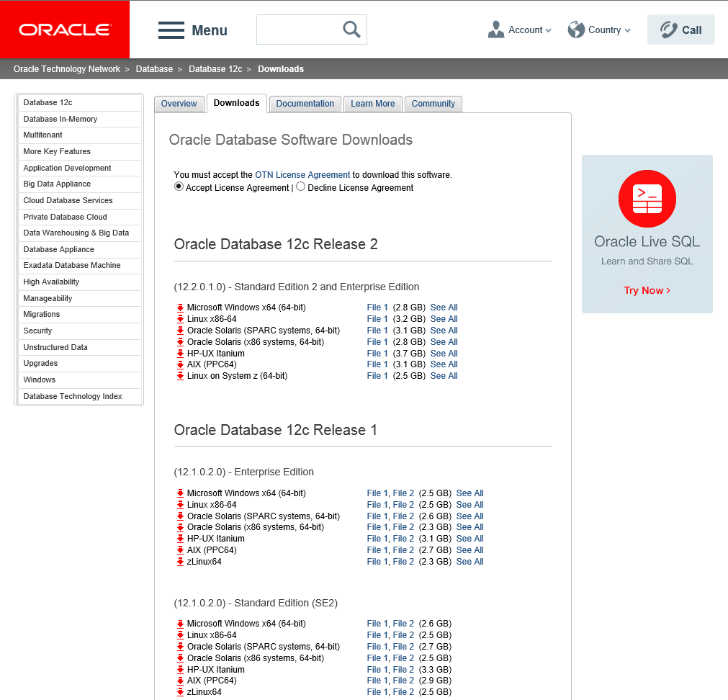Click download arrow for Release 2 AIX (PPC64)

pyautogui.click(x=180, y=364)
